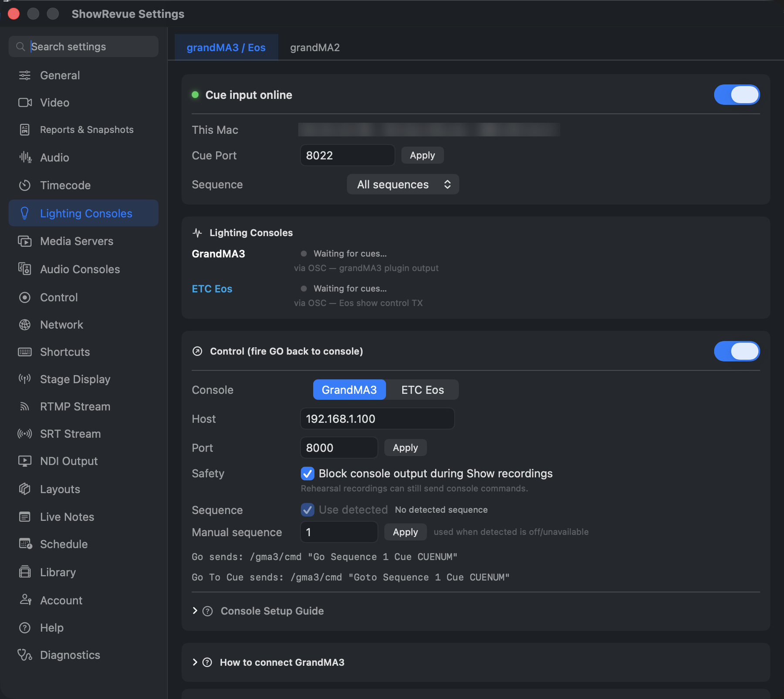Open General settings via its sliders icon
784x699 pixels.
point(25,75)
